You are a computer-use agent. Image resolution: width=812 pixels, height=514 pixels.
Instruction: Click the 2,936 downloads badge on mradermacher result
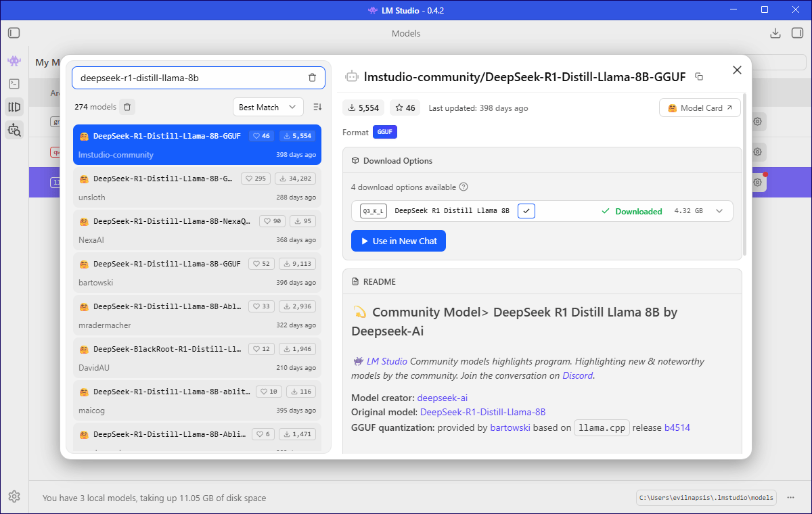point(298,306)
